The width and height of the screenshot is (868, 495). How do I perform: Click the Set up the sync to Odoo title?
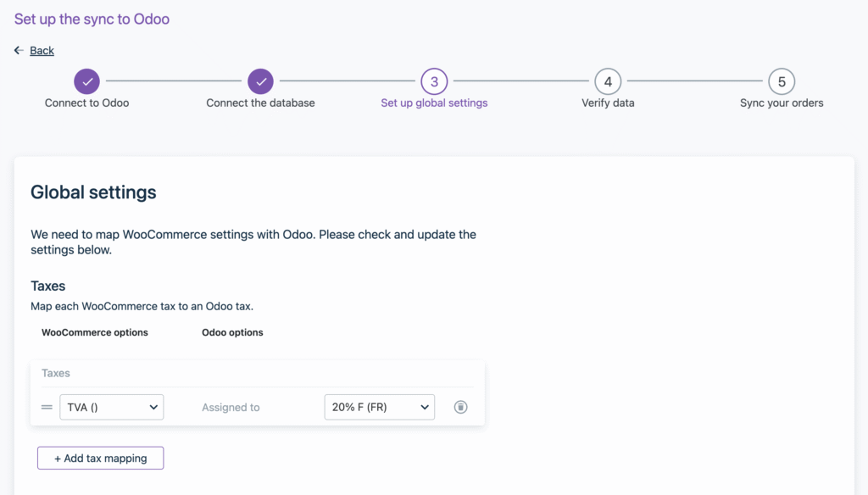[x=92, y=19]
